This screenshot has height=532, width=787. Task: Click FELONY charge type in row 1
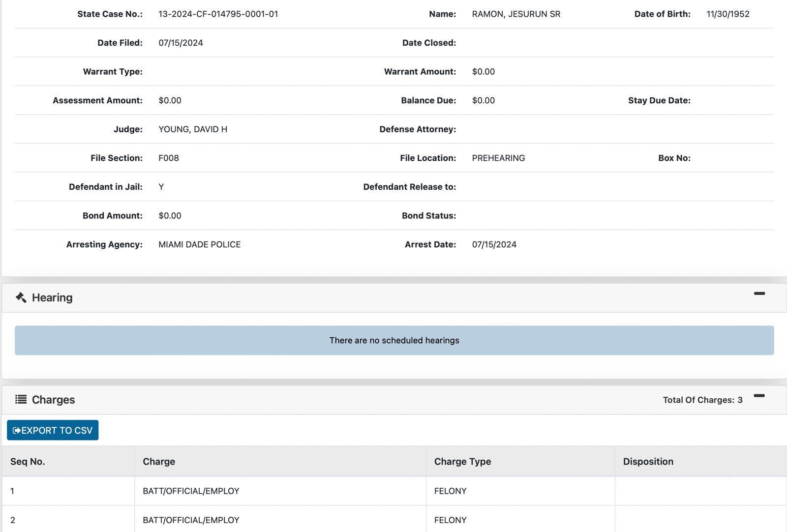450,491
